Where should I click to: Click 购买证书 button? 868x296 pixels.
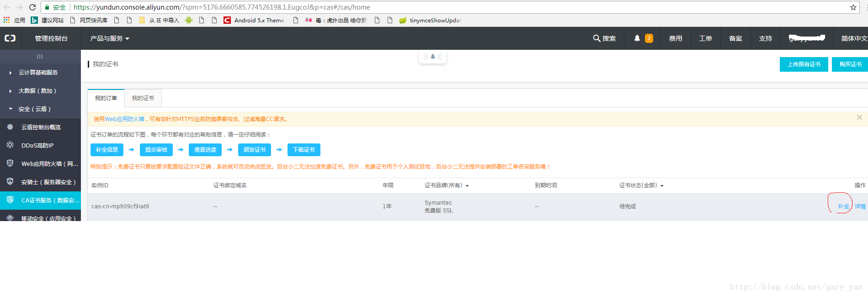850,64
